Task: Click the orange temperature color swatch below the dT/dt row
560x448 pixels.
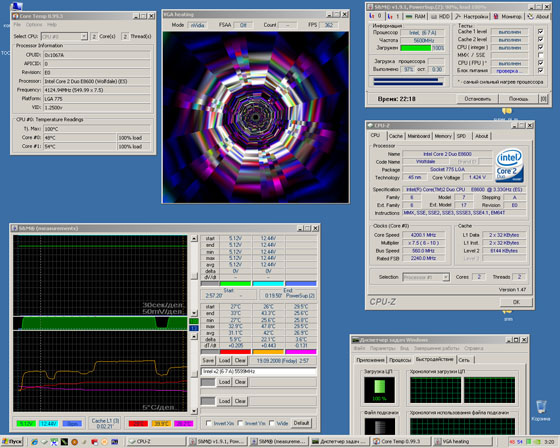Action: [x=268, y=352]
